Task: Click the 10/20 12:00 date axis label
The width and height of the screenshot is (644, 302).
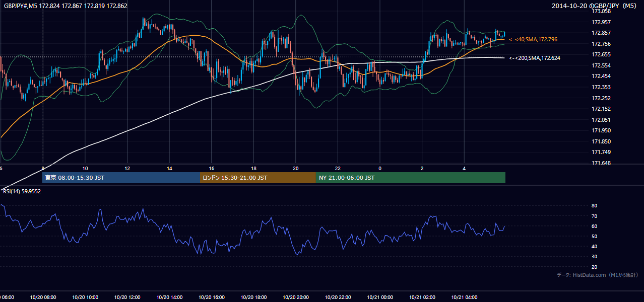Action: click(127, 297)
